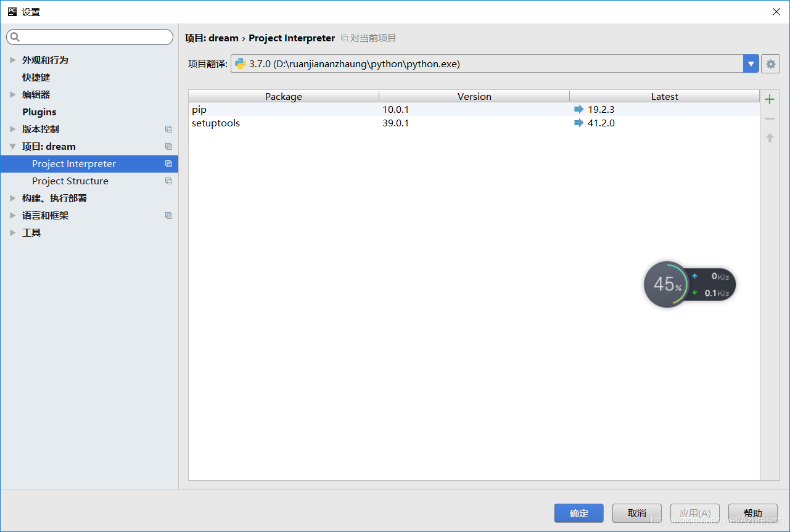Click the 对当前项目 label
Image resolution: width=790 pixels, height=532 pixels.
tap(373, 38)
